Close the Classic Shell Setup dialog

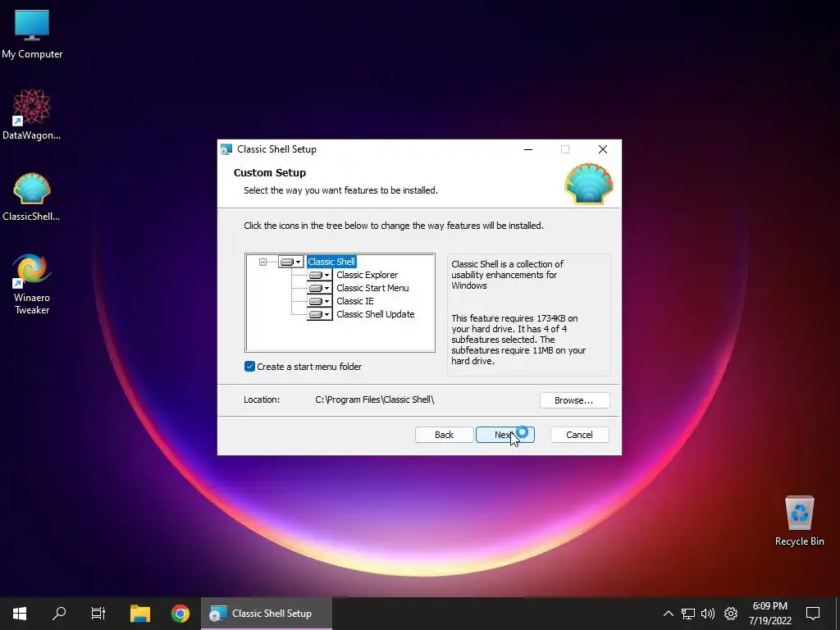click(x=603, y=149)
